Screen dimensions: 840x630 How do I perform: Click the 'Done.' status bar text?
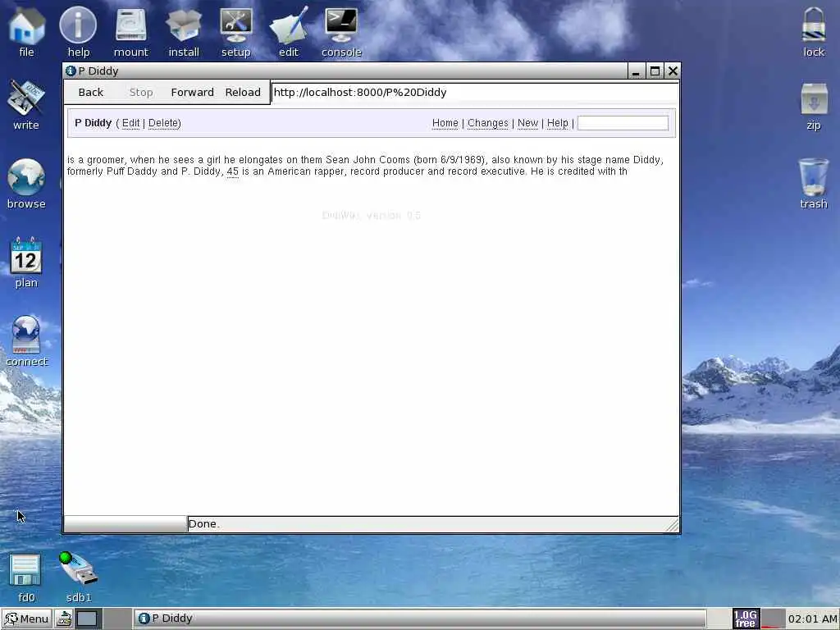(x=204, y=524)
